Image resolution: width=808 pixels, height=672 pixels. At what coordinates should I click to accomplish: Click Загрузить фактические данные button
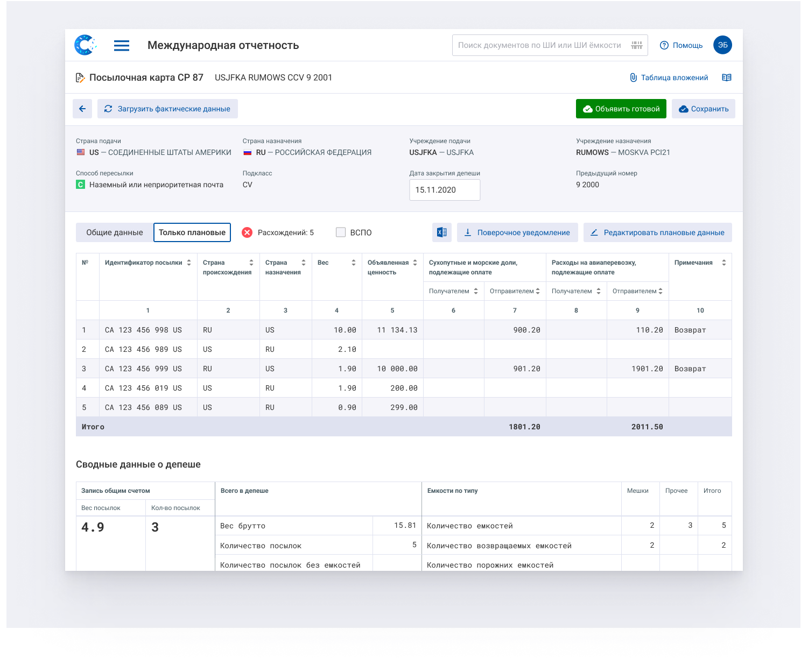[167, 109]
